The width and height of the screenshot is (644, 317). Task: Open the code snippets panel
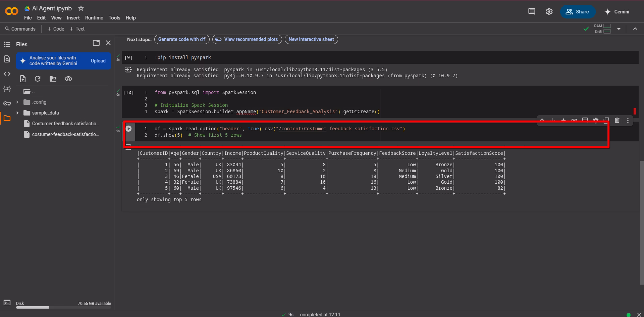point(7,74)
